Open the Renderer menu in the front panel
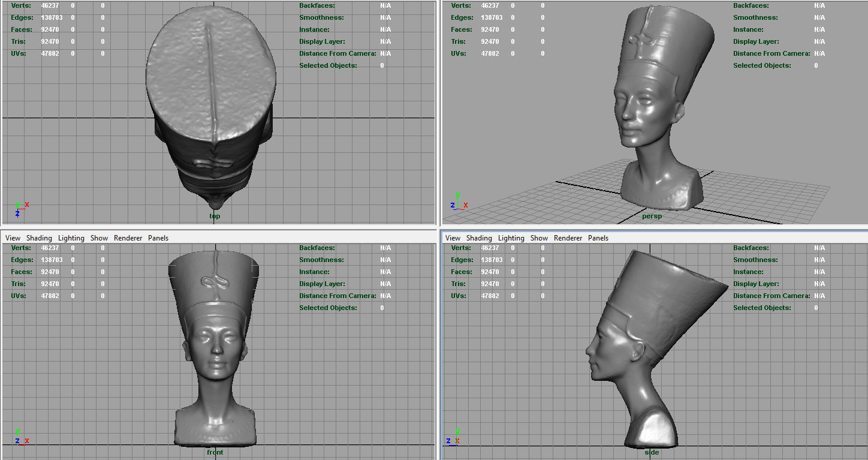The height and width of the screenshot is (460, 868). pos(128,238)
